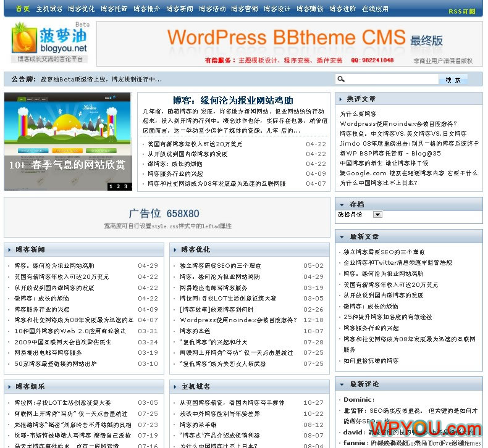Open 25种提升博客知名度的有效途径 article

click(x=387, y=317)
